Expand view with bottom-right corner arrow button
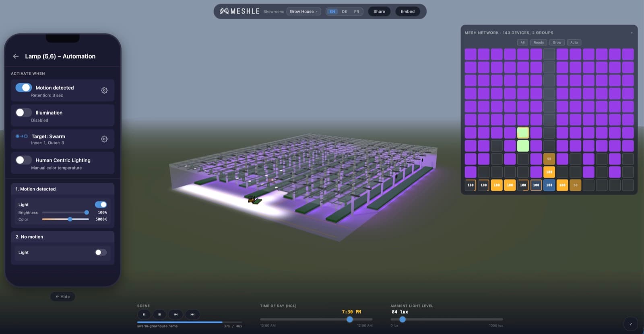The image size is (644, 334). coord(630,324)
